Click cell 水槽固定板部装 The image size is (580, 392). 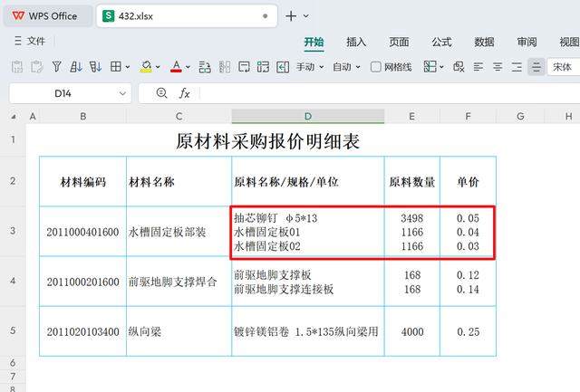[x=179, y=231]
